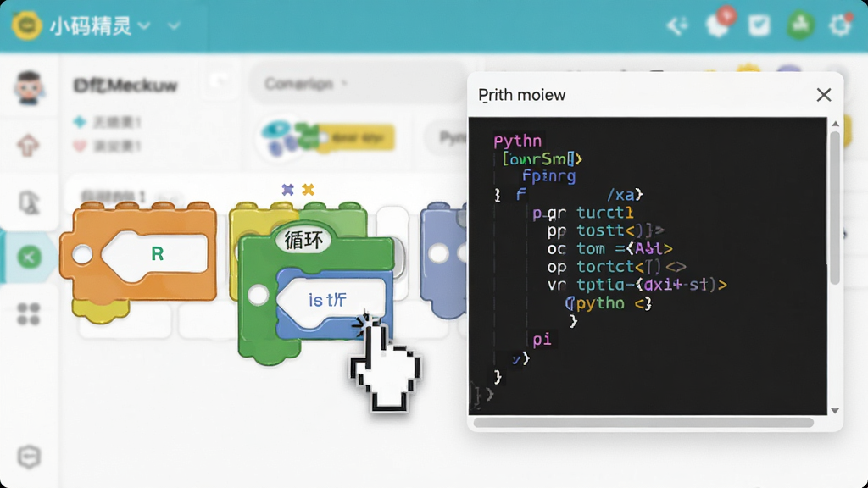Click the vertical scrollbar in code panel
This screenshot has height=488, width=868.
click(835, 208)
